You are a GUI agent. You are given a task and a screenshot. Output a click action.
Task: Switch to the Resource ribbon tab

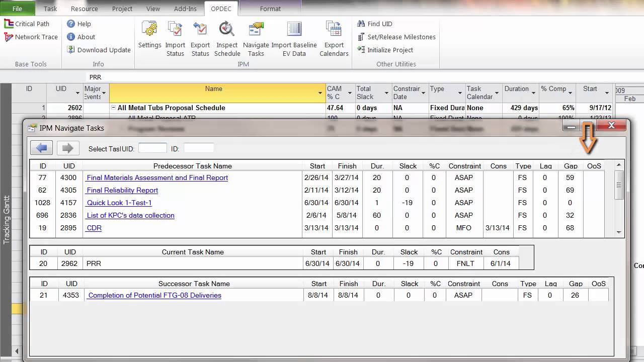[x=85, y=9]
